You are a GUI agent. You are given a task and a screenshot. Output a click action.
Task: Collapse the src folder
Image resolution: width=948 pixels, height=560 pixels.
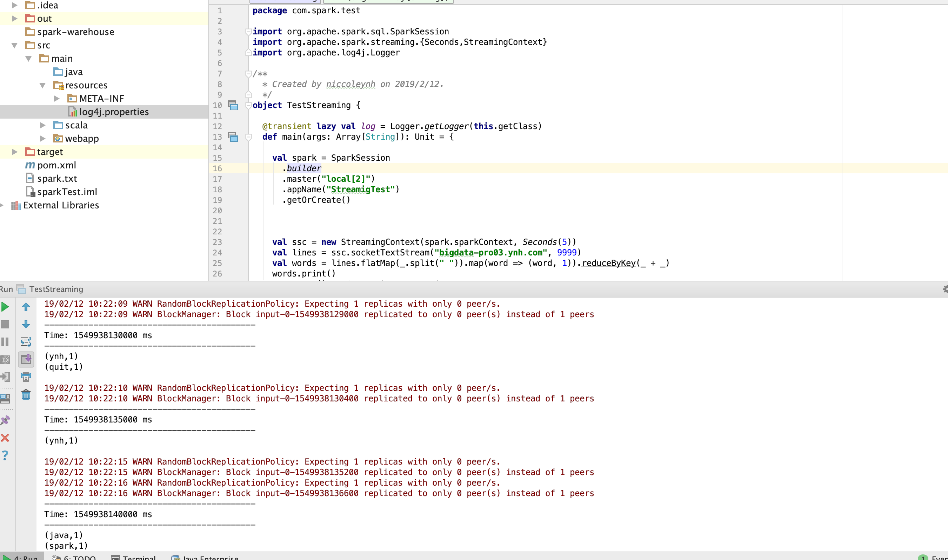(x=15, y=45)
